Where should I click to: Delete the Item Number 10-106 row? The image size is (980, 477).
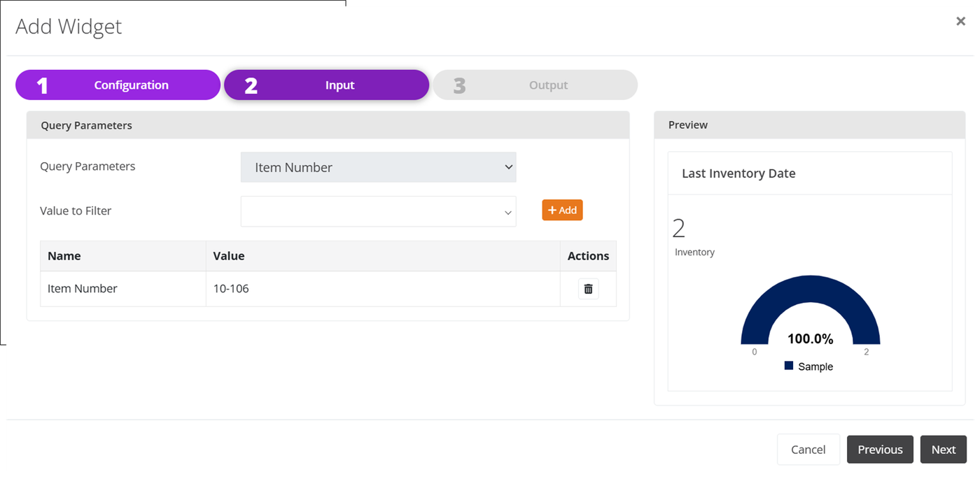588,289
